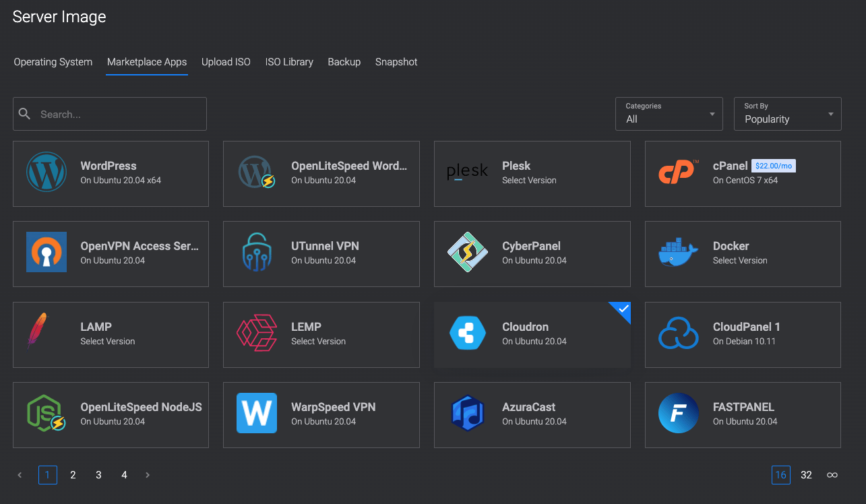Screen dimensions: 866x504
Task: Click the WordPress logo icon
Action: [x=47, y=172]
